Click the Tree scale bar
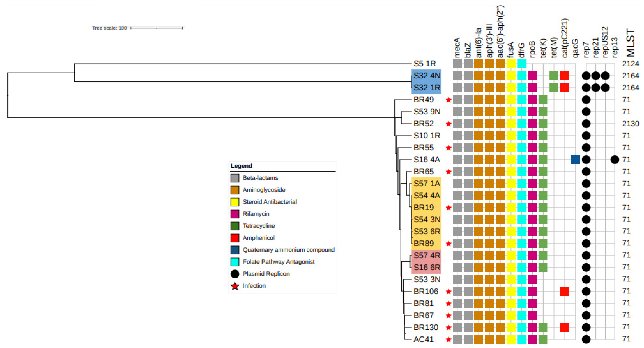644x348 pixels. click(x=157, y=28)
